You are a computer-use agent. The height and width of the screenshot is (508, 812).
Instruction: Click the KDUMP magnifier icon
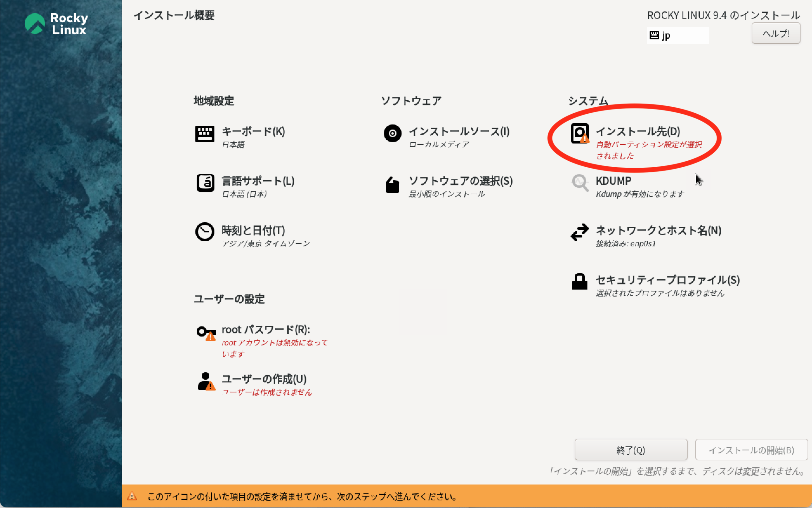point(580,183)
